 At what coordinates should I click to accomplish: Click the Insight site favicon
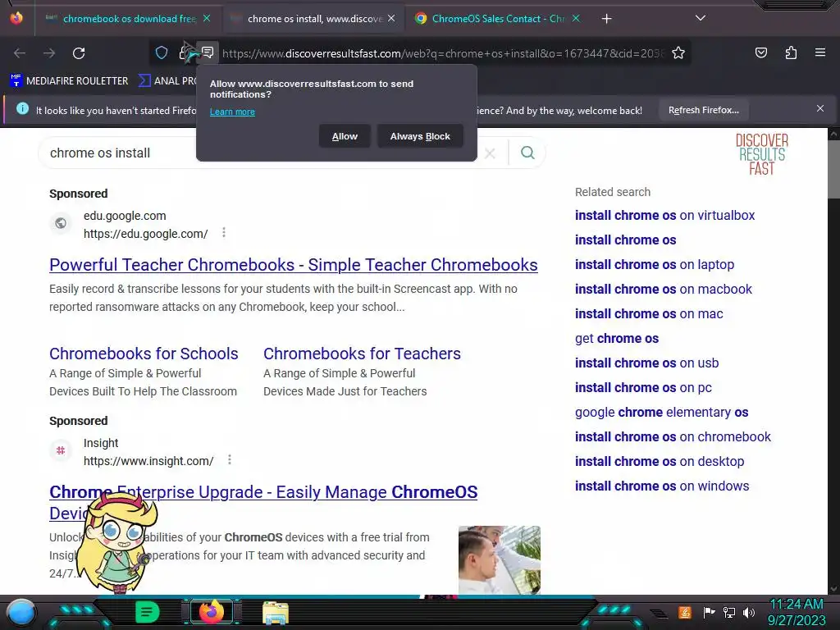[61, 450]
